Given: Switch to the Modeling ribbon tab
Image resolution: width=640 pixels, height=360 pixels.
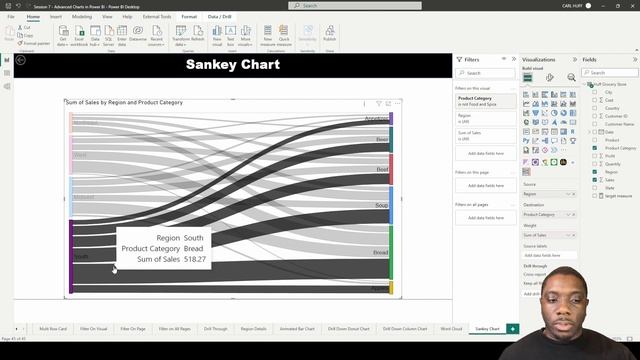Looking at the screenshot, I should coord(82,17).
